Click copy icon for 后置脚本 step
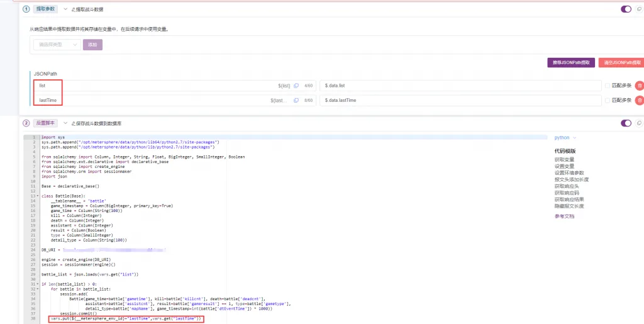This screenshot has width=644, height=324. click(639, 123)
